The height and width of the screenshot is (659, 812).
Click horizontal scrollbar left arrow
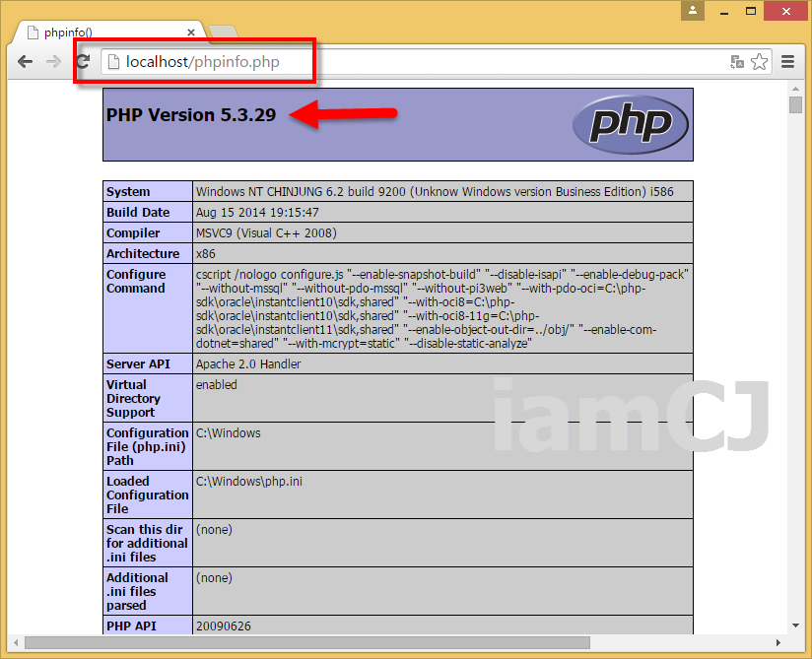coord(16,643)
